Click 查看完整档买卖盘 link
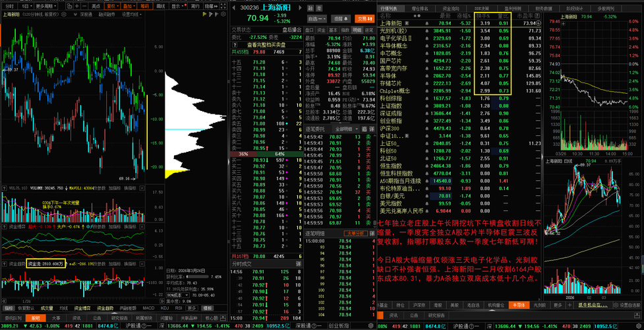644x330 pixels. pos(266,44)
